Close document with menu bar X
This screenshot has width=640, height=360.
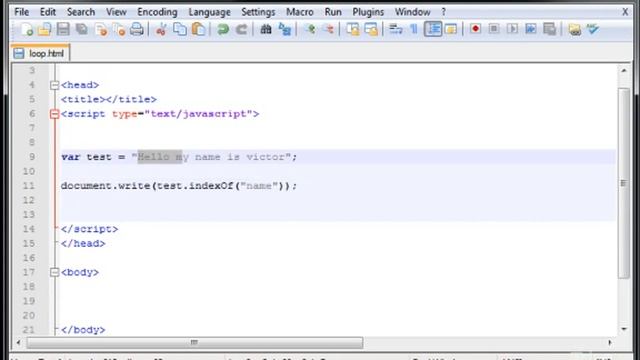click(x=625, y=12)
